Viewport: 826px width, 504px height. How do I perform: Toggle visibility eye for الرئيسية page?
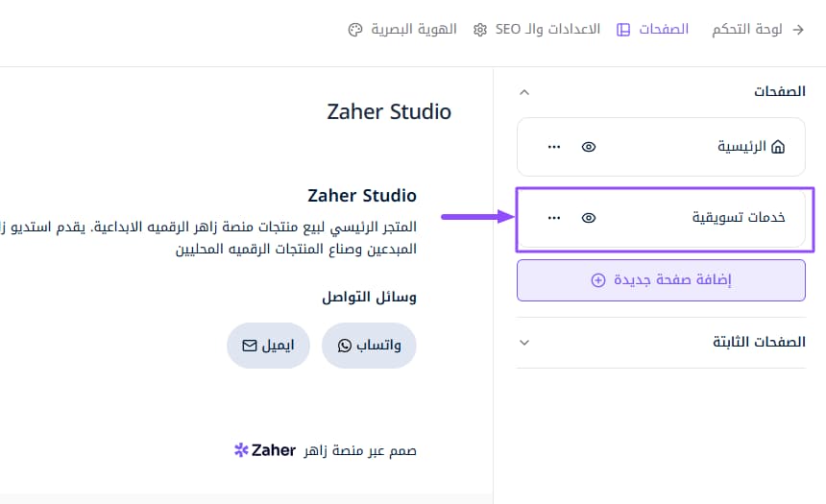coord(589,147)
